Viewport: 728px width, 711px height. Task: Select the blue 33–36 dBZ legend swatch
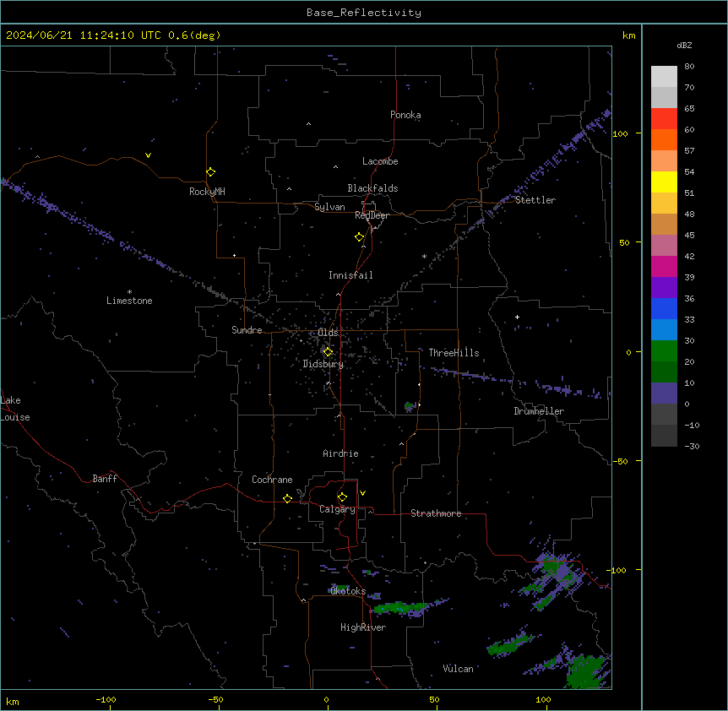664,308
